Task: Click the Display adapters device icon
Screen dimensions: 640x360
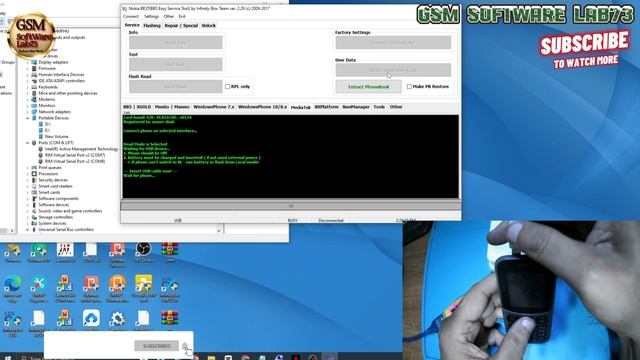Action: 34,62
